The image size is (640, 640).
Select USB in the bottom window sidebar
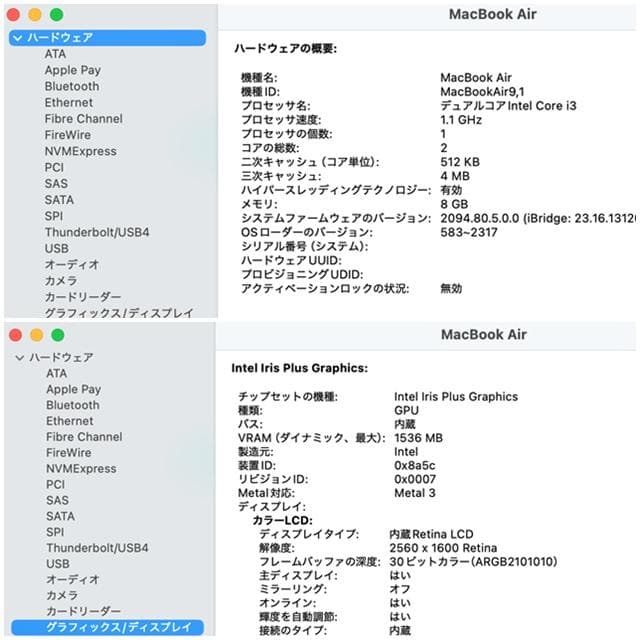[58, 564]
